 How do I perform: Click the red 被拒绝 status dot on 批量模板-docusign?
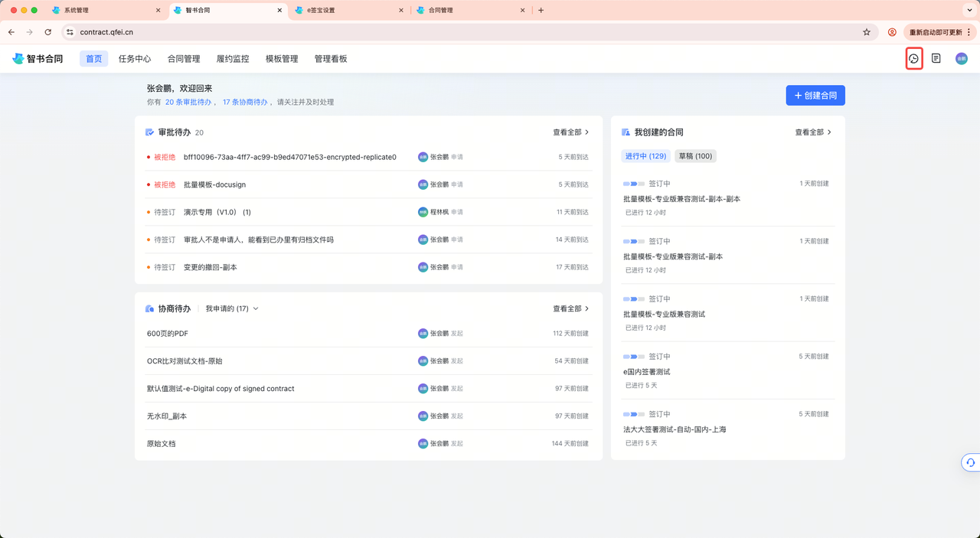(x=150, y=184)
